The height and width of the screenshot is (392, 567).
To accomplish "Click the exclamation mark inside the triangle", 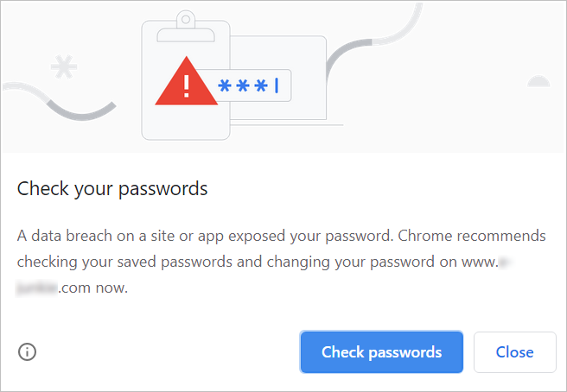I will [183, 86].
